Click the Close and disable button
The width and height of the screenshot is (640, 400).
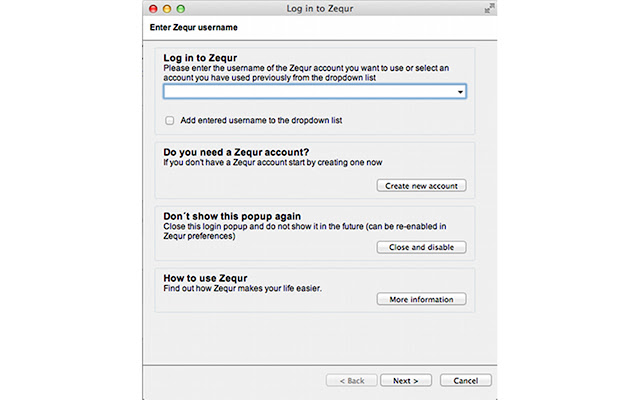(x=421, y=247)
